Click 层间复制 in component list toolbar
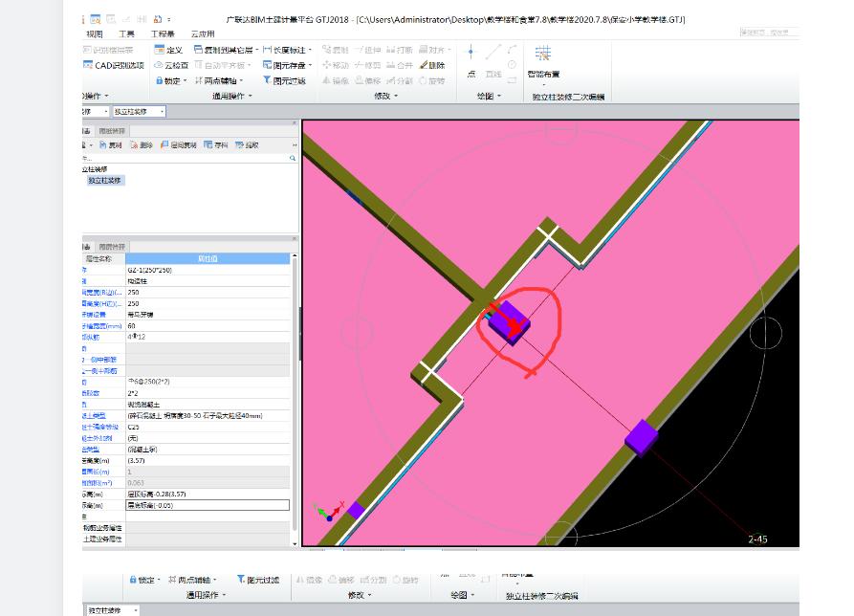 [178, 145]
